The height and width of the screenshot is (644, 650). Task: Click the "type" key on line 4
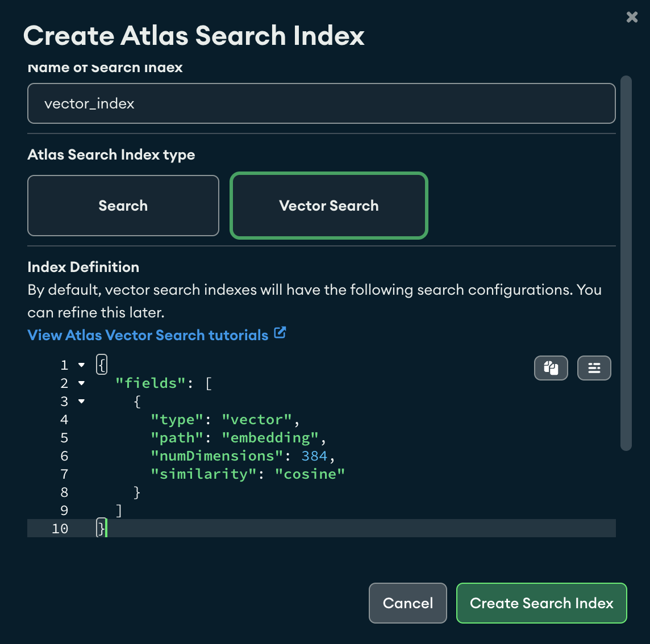click(177, 419)
